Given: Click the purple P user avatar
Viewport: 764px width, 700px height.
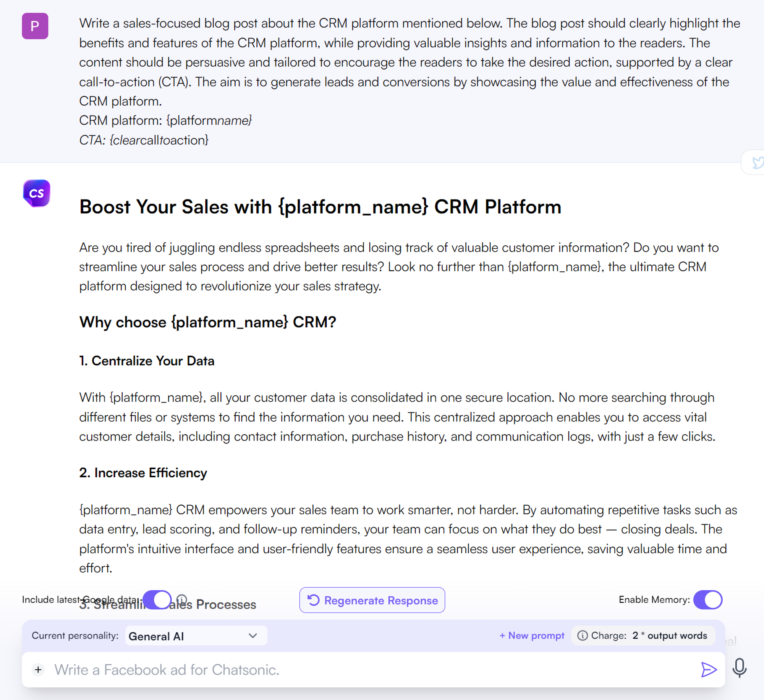Looking at the screenshot, I should (x=35, y=26).
